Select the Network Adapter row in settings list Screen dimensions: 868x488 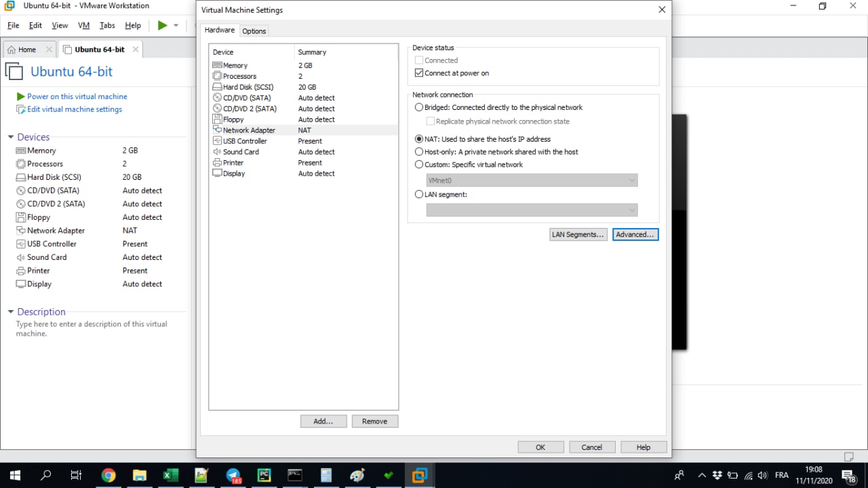click(x=304, y=130)
